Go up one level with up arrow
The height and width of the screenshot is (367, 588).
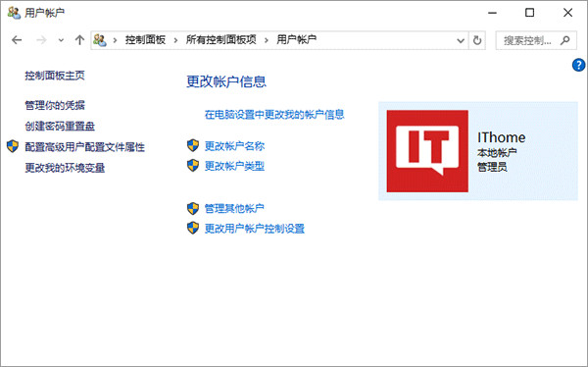point(79,40)
